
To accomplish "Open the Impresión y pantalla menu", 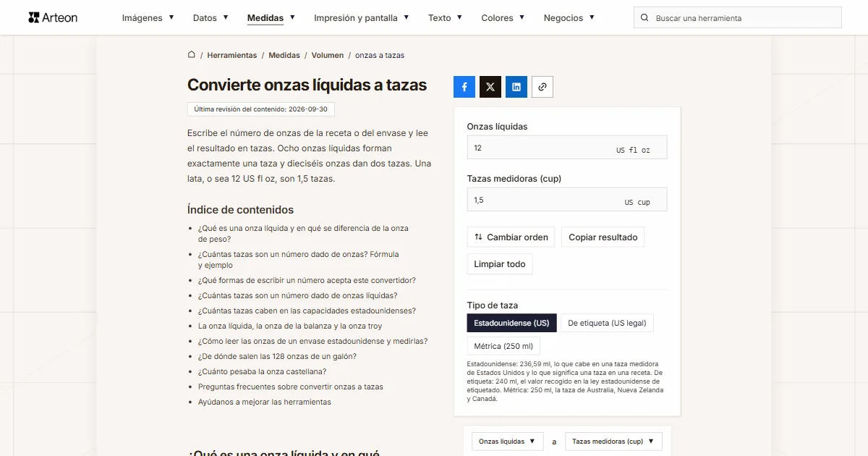I will point(362,17).
